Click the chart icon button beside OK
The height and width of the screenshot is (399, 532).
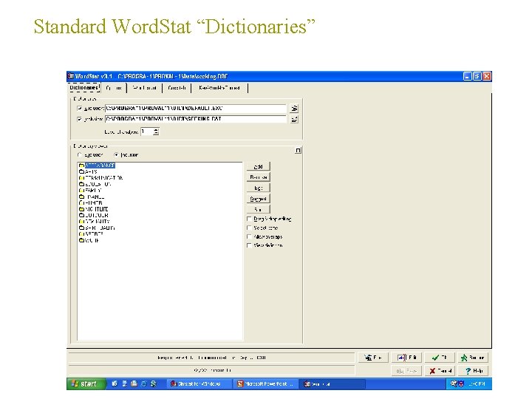(x=406, y=358)
